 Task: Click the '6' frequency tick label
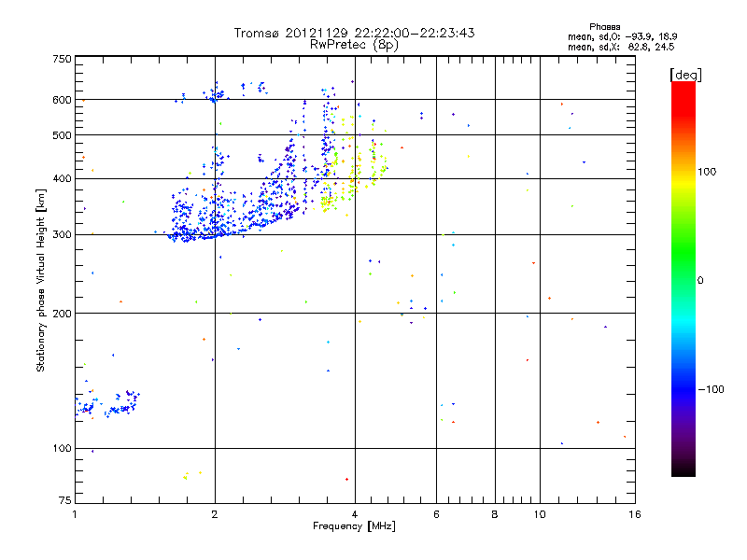[436, 514]
